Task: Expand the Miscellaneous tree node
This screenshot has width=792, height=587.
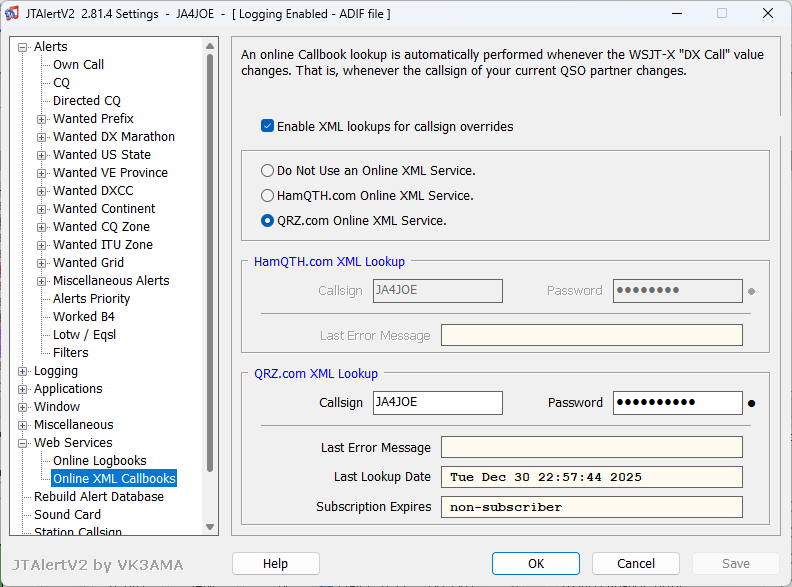Action: [22, 425]
